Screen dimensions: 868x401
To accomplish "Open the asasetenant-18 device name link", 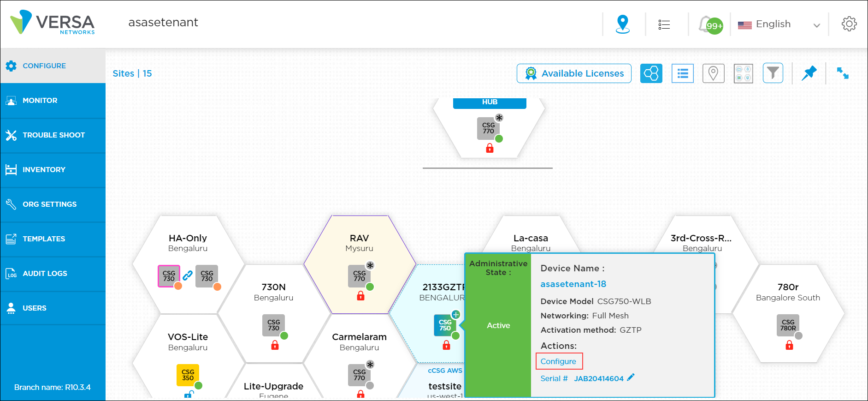I will [573, 284].
